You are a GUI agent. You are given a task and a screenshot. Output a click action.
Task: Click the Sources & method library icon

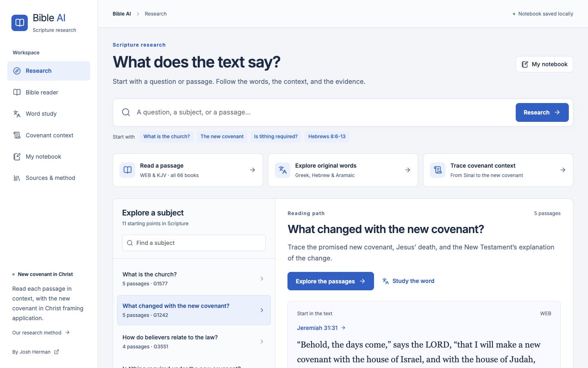click(17, 178)
